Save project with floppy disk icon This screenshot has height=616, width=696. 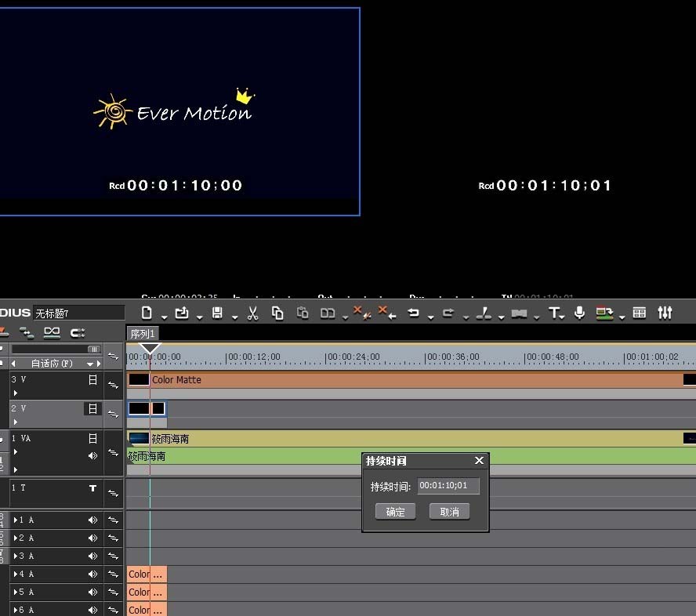coord(217,313)
